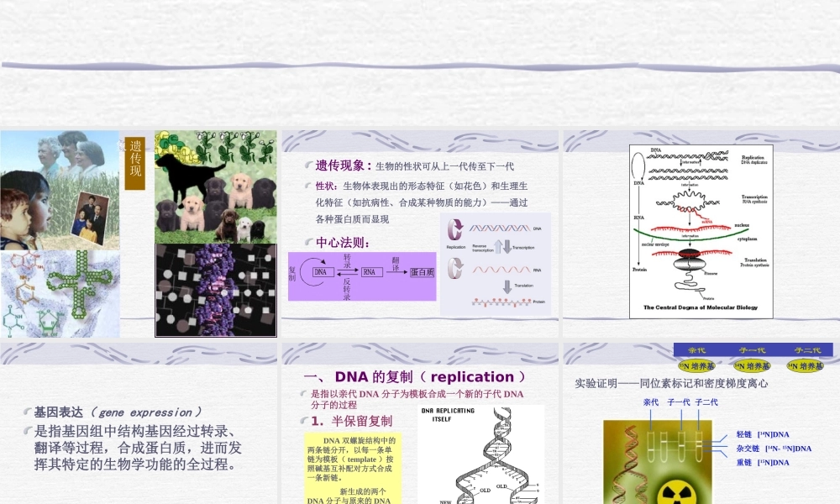Click the highlighted 蛋白质 box in the flowchart
The height and width of the screenshot is (504, 840).
click(x=421, y=271)
